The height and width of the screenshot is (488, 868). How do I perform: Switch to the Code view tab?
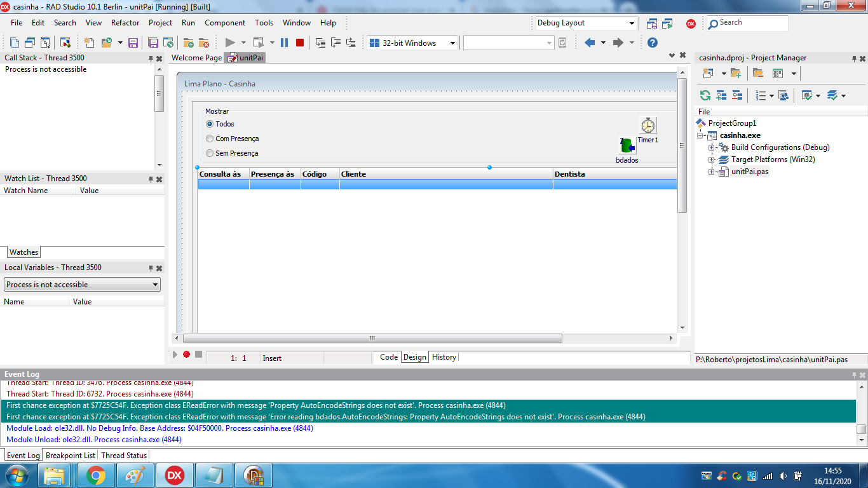[389, 357]
